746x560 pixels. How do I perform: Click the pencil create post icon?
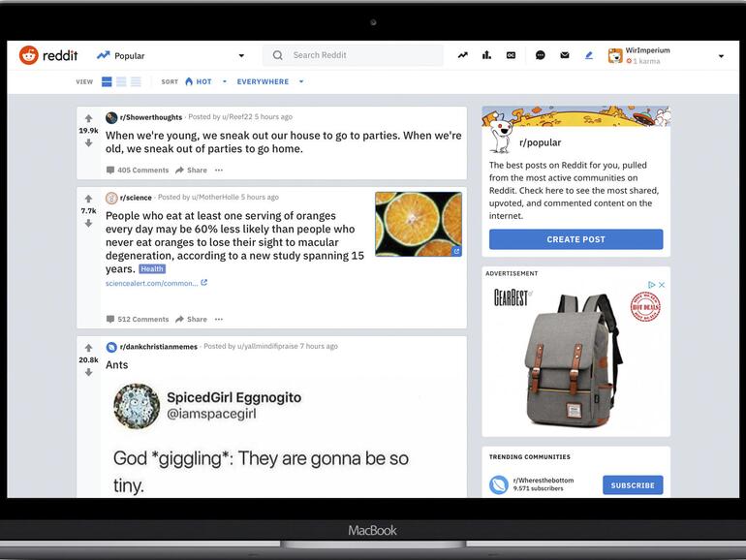tap(589, 55)
